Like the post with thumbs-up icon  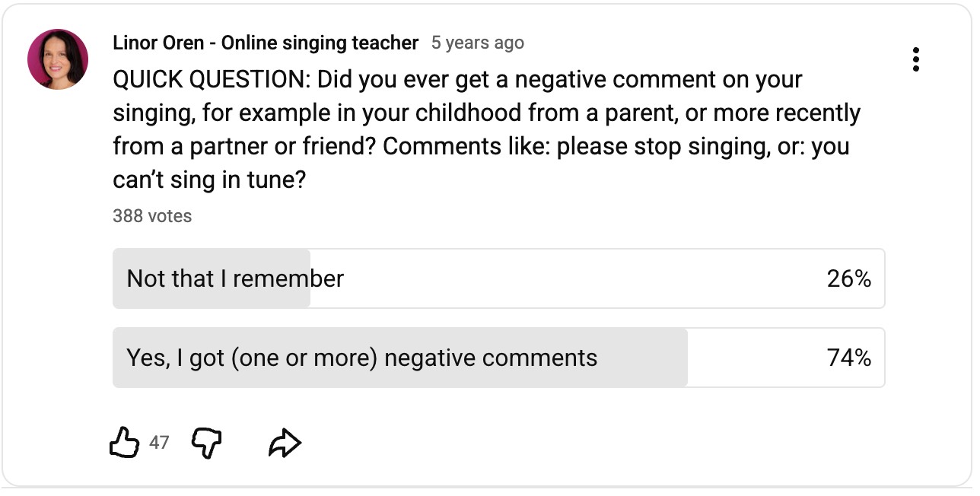coord(126,442)
